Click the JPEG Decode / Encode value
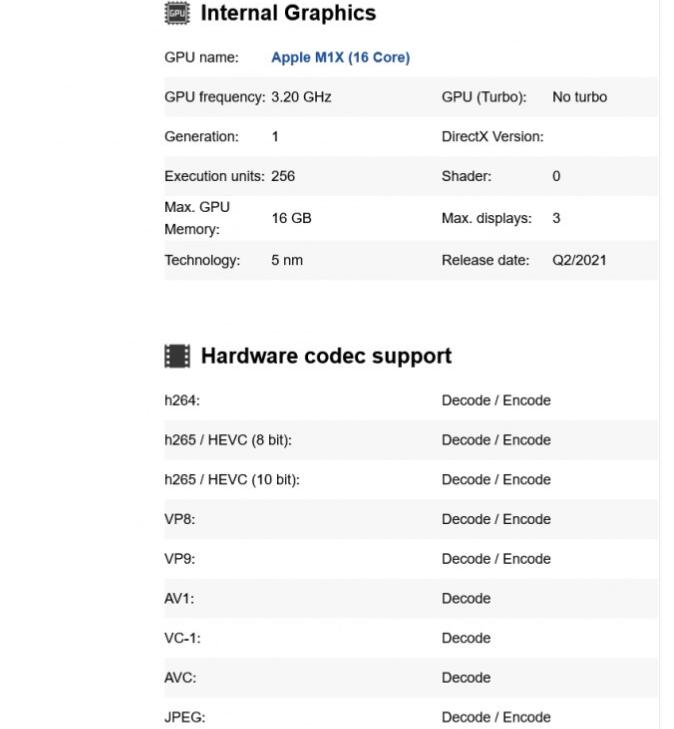Viewport: 674px width, 729px height. click(496, 717)
